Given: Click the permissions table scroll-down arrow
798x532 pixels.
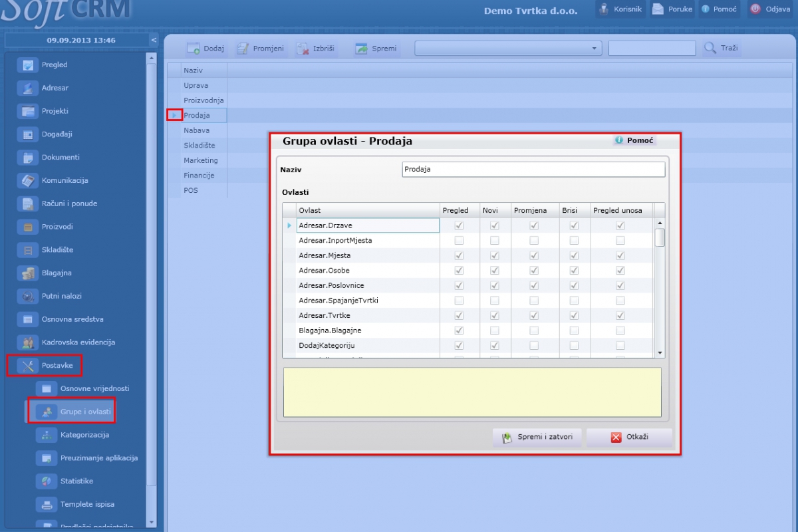Looking at the screenshot, I should pyautogui.click(x=660, y=352).
